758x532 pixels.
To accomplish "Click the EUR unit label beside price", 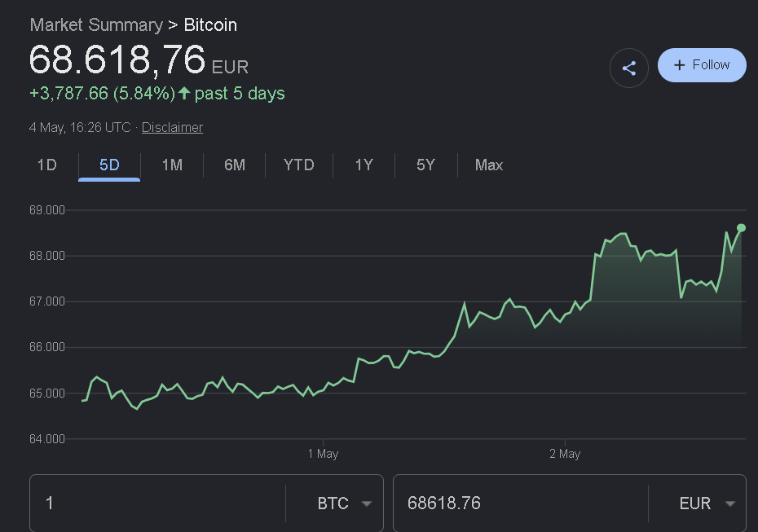I will 230,67.
